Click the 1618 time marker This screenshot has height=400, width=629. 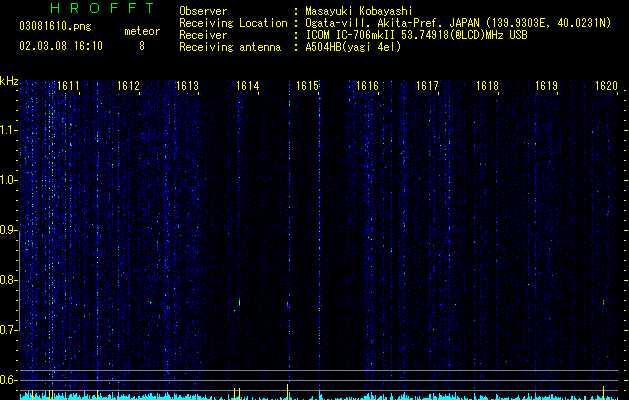click(x=487, y=86)
